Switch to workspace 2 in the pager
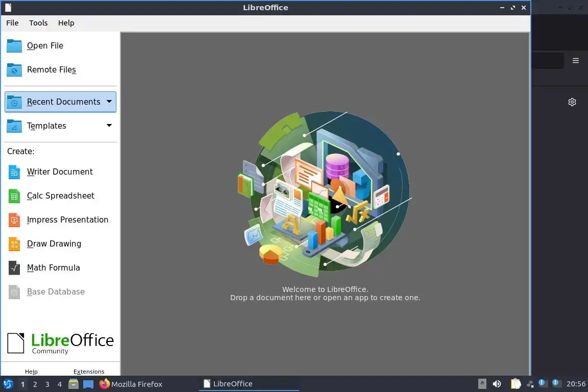 tap(35, 384)
